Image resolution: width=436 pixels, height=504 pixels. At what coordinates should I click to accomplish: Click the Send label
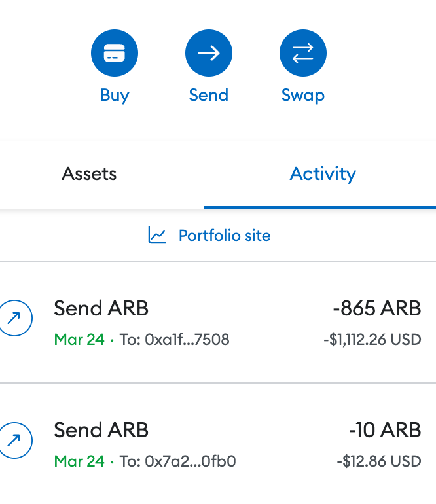pos(209,95)
